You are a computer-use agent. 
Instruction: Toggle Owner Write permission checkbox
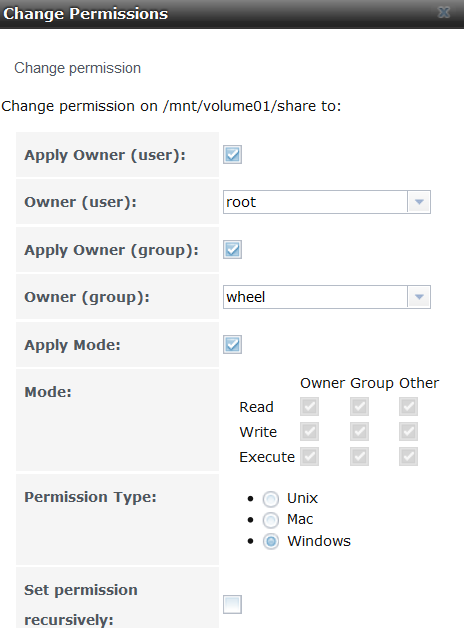(309, 431)
